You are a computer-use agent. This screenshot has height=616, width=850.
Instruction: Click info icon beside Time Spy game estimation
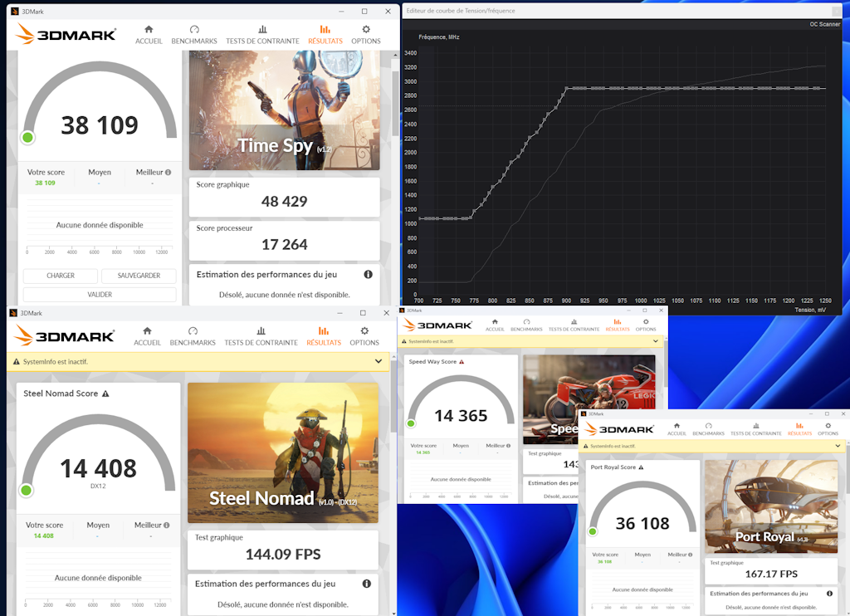[x=368, y=275]
